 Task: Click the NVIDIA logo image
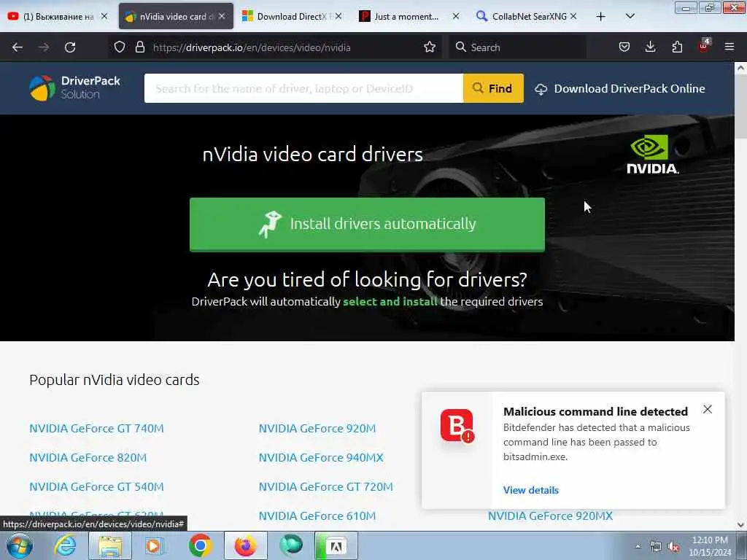click(653, 155)
